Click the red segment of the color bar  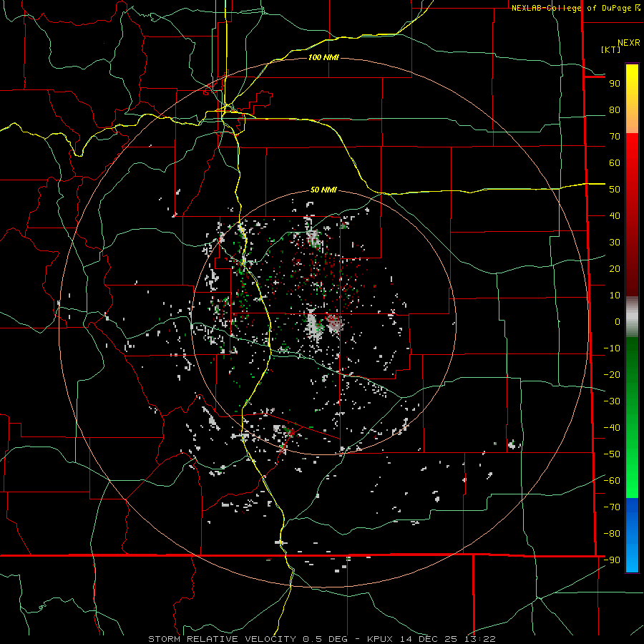click(632, 215)
